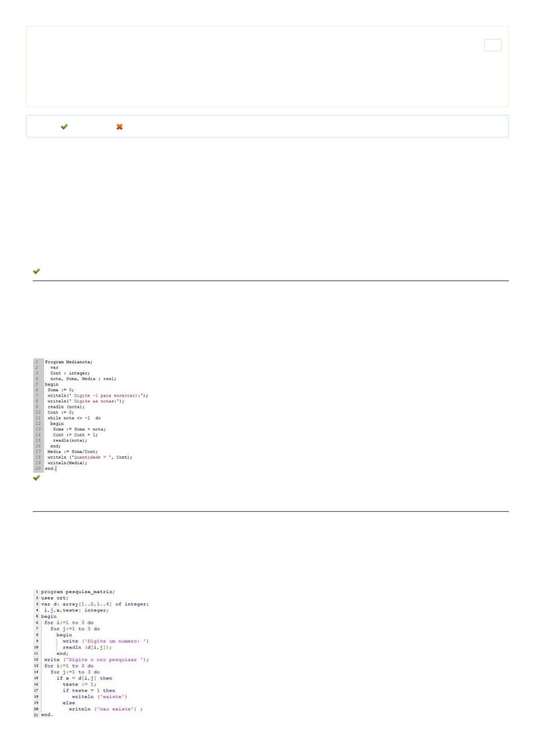This screenshot has height=756, width=534.
Task: Click the 'uses crt;' code line
Action: click(x=54, y=598)
